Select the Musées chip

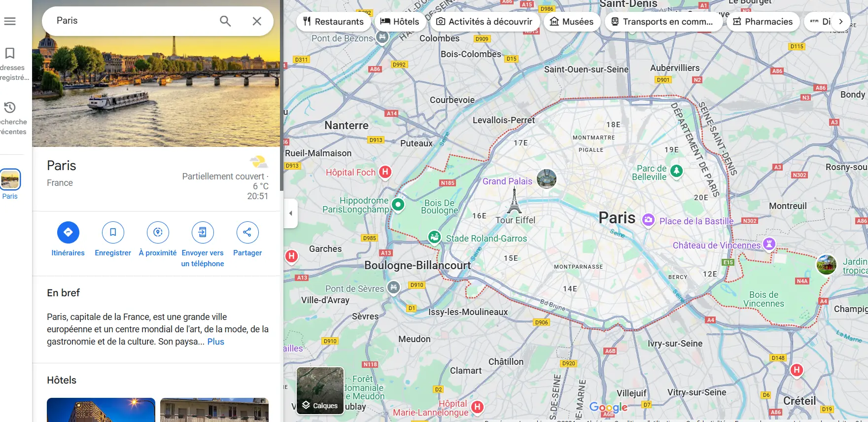[x=572, y=22]
